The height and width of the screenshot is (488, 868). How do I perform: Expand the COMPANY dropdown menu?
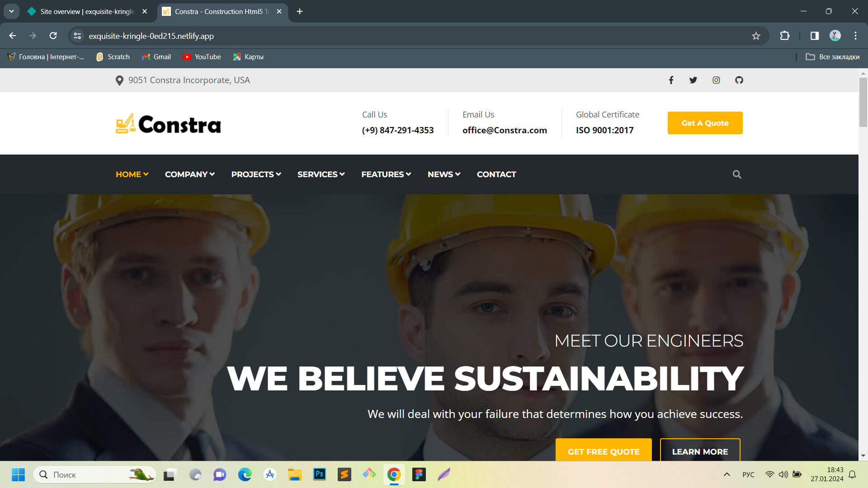(190, 174)
